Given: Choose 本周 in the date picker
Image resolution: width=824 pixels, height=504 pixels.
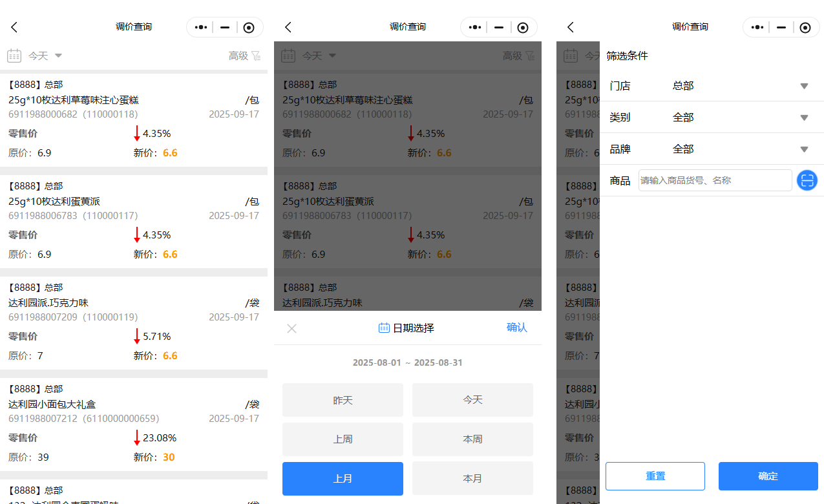Looking at the screenshot, I should click(x=472, y=439).
